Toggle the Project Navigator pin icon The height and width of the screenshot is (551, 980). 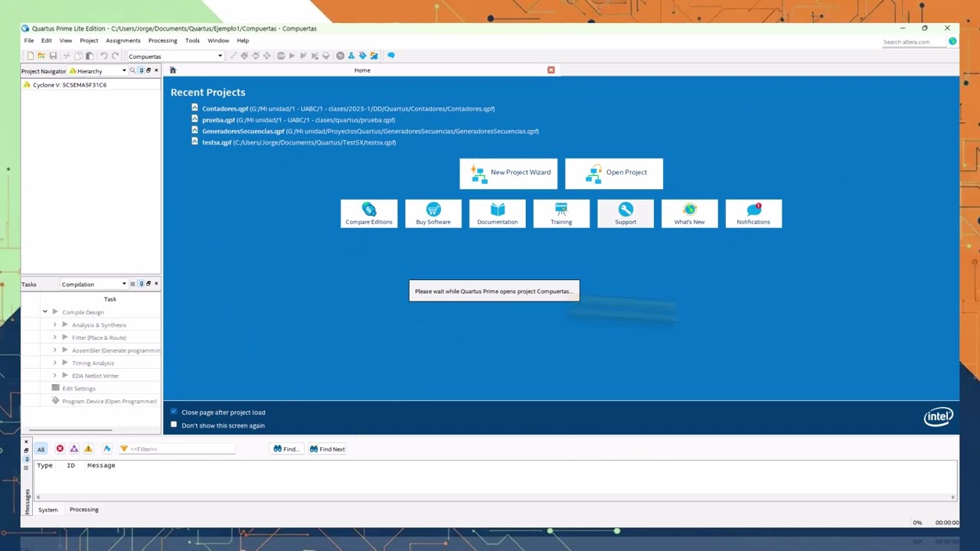(x=141, y=70)
